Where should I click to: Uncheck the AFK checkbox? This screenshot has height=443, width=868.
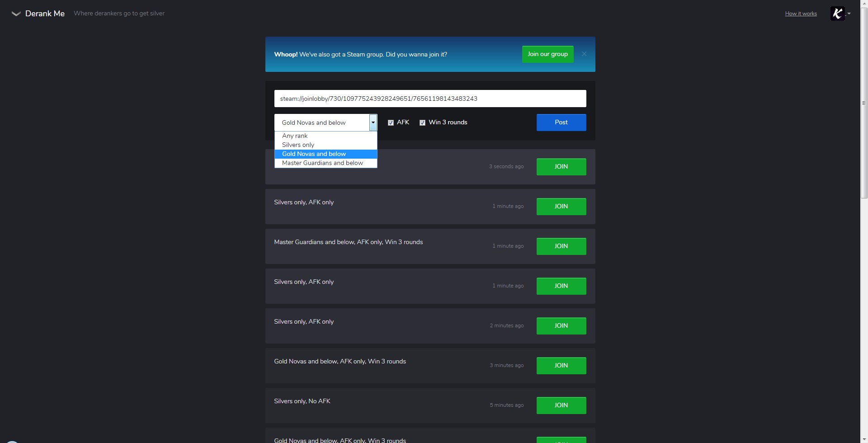(x=391, y=123)
